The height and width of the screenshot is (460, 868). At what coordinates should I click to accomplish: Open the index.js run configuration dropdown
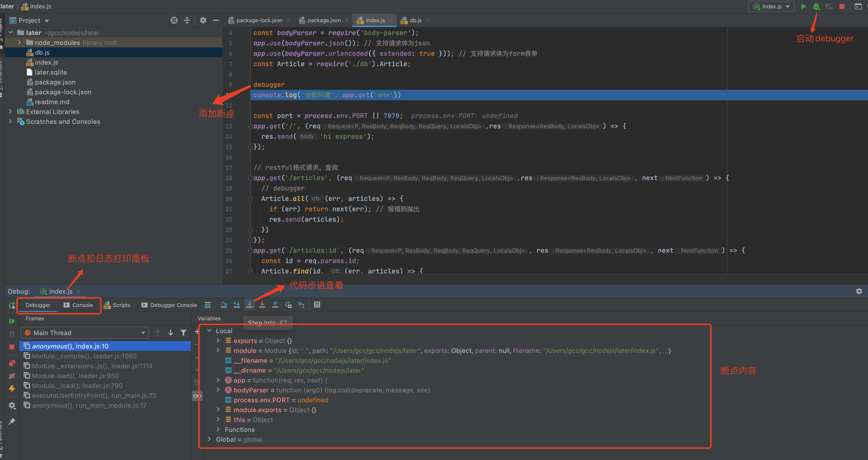(x=771, y=6)
